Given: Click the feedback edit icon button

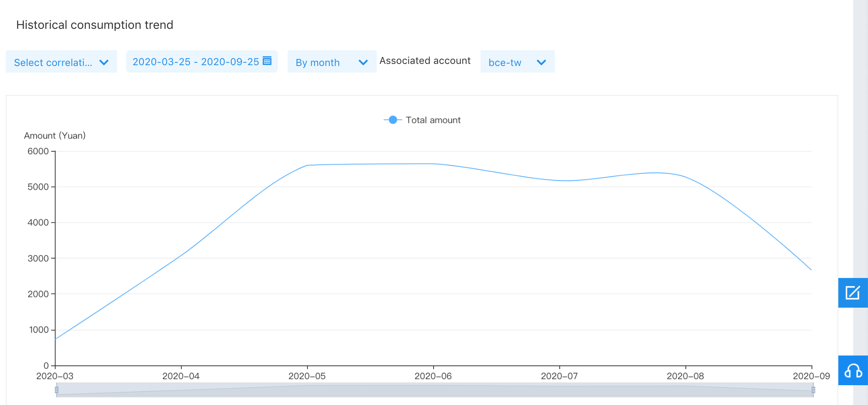Looking at the screenshot, I should [x=853, y=293].
